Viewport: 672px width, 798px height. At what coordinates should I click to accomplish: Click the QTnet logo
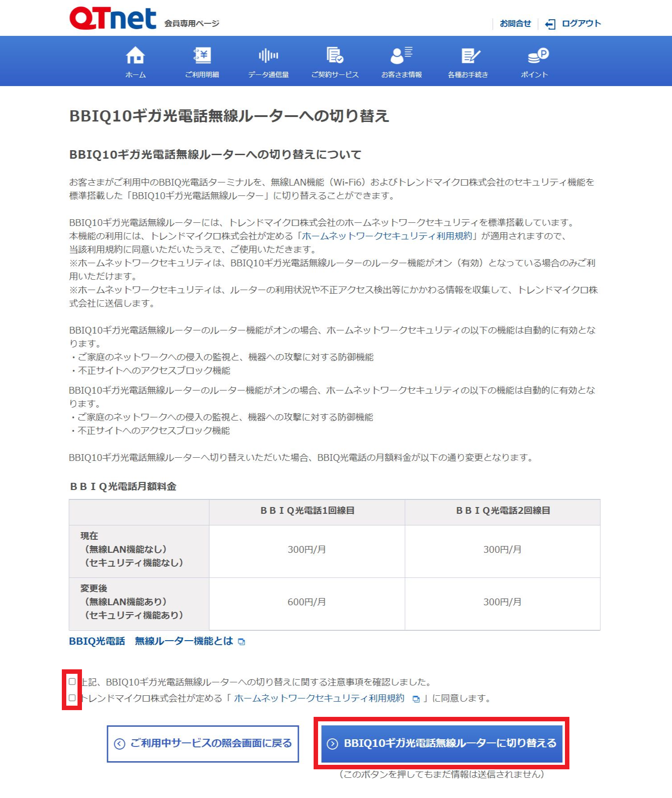point(112,18)
